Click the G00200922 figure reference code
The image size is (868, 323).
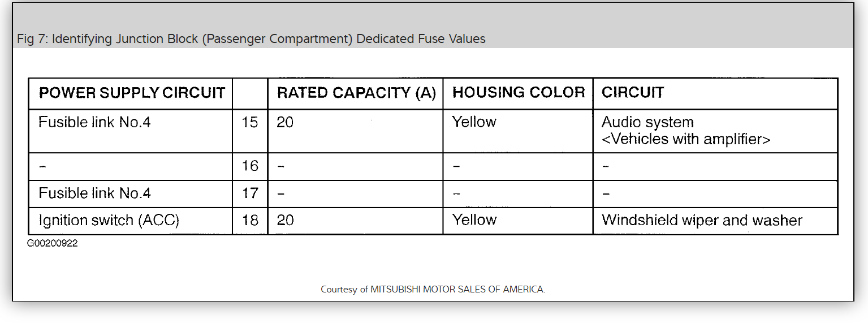[x=52, y=243]
